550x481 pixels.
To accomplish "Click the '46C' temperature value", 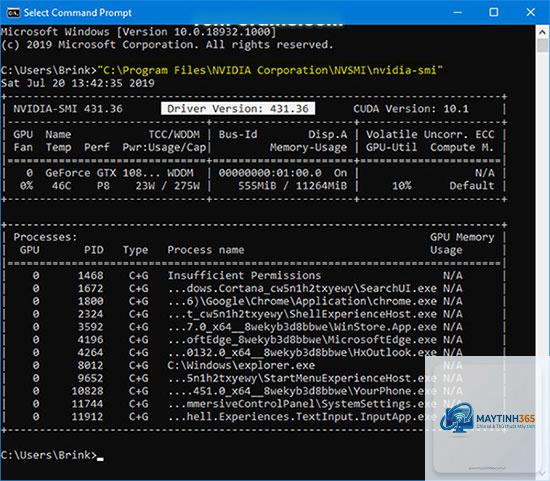I will click(61, 186).
